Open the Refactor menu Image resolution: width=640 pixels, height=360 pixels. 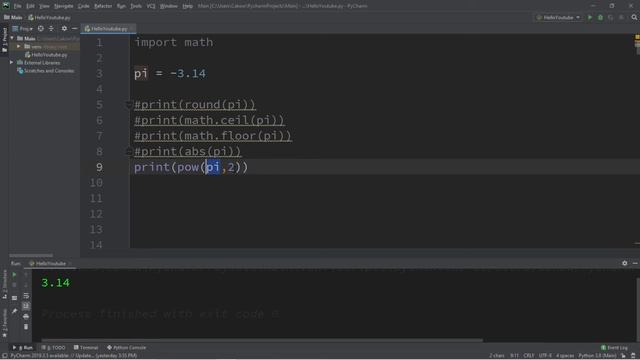pyautogui.click(x=103, y=6)
